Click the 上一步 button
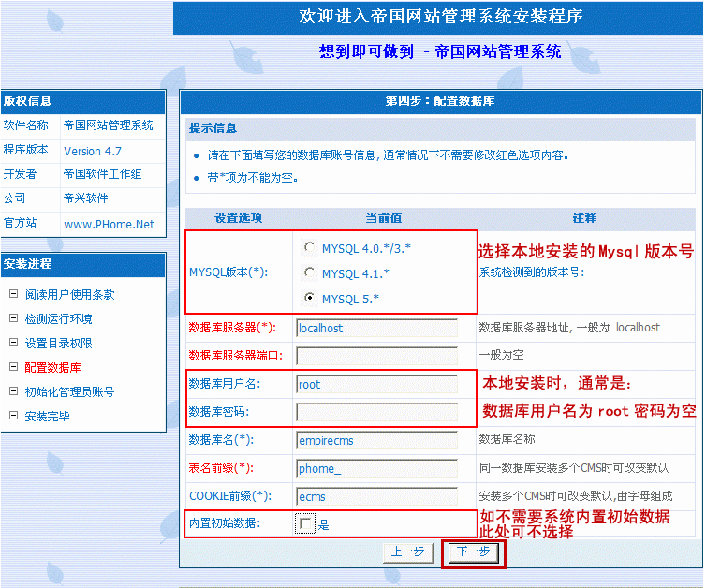The height and width of the screenshot is (588, 706). click(408, 552)
